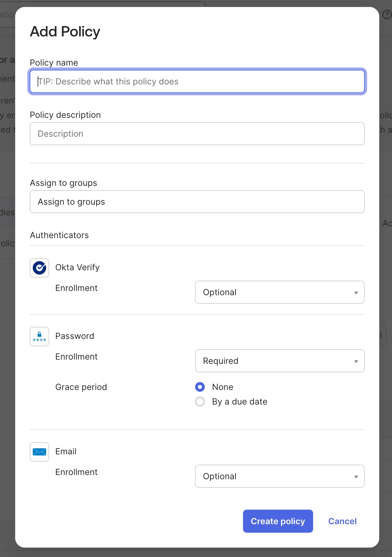392x557 pixels.
Task: Click the Create policy button
Action: (x=278, y=521)
